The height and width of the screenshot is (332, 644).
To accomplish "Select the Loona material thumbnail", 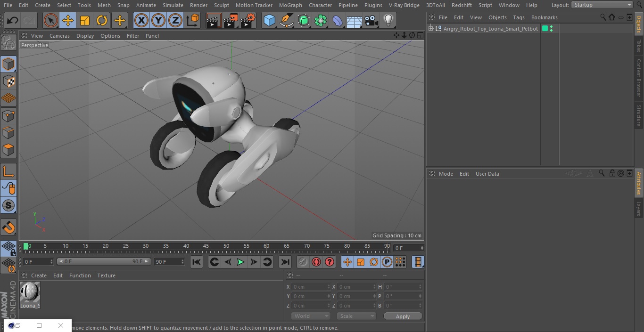I will 30,292.
